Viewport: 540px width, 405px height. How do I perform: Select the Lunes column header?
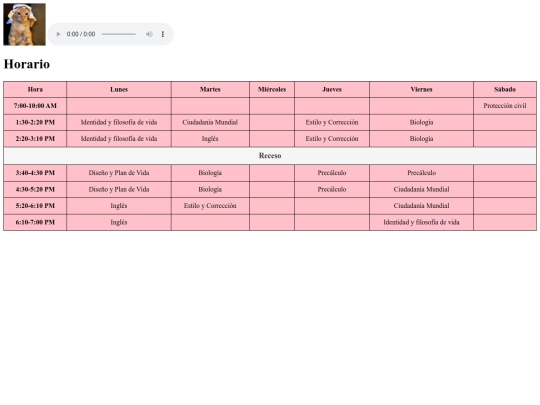coord(119,90)
